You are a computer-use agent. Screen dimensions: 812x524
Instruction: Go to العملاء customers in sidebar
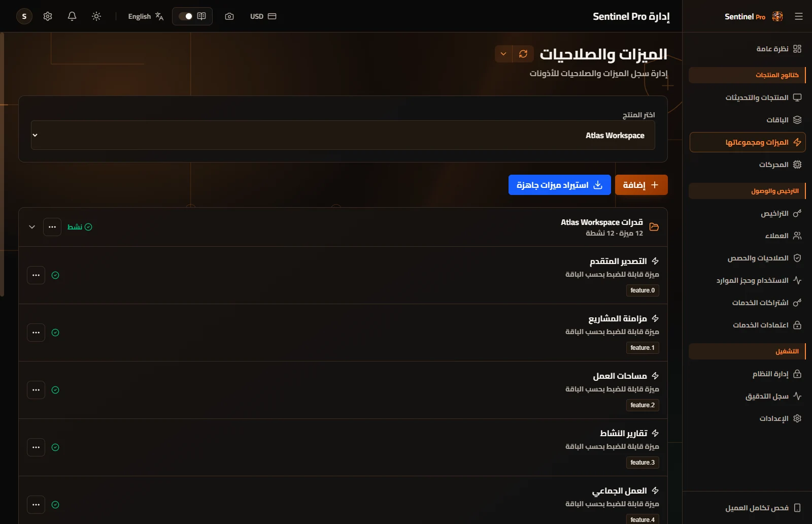747,236
